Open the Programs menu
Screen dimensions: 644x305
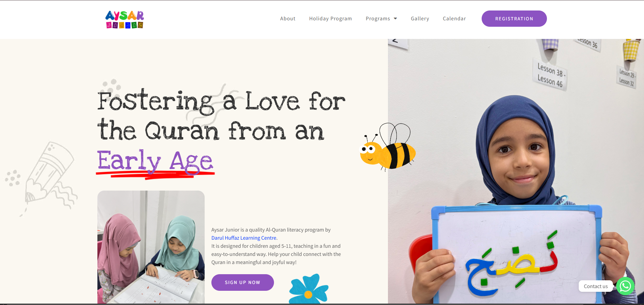pyautogui.click(x=378, y=19)
